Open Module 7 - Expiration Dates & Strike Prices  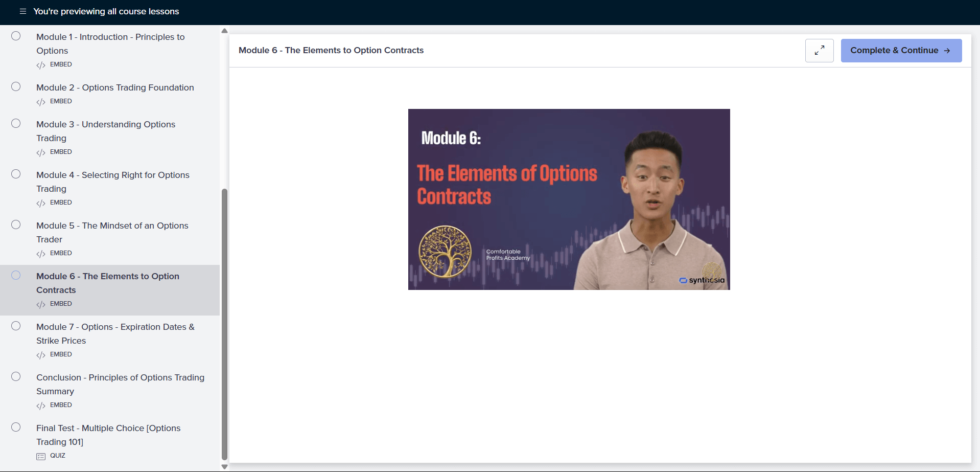(x=115, y=333)
